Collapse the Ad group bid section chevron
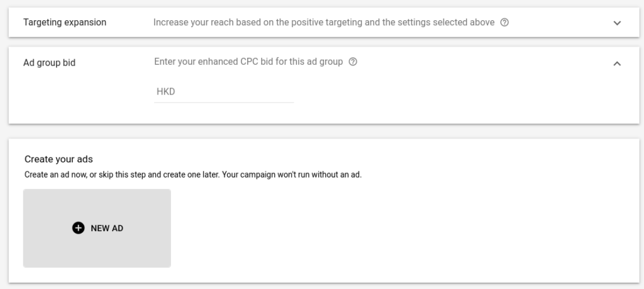 (617, 64)
